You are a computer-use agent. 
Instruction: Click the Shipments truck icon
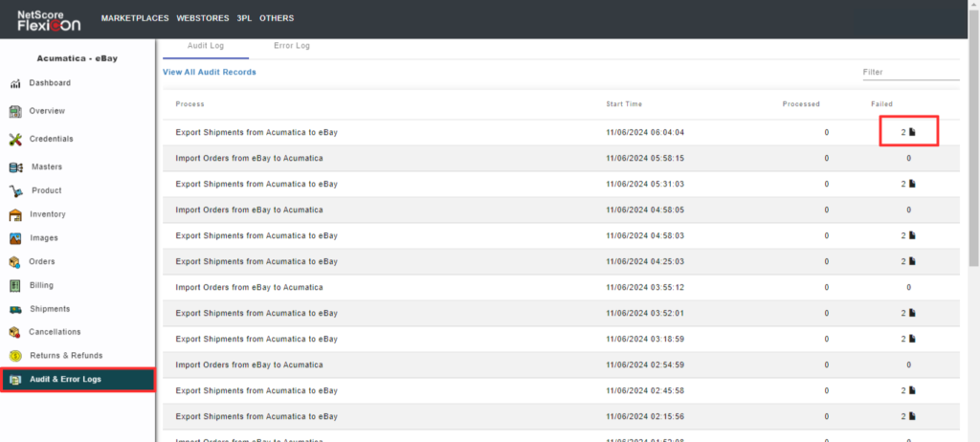coord(15,309)
